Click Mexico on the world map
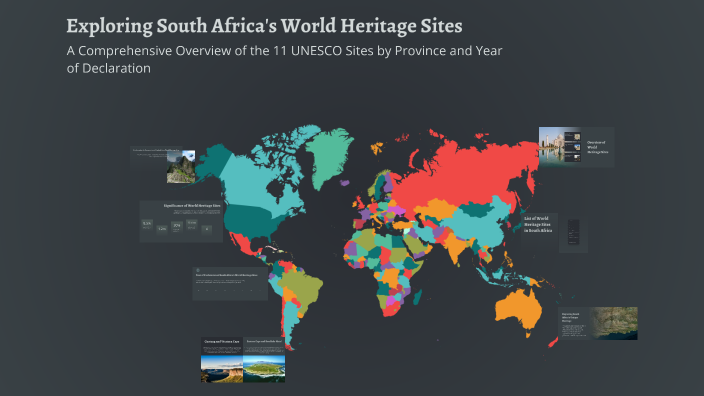The height and width of the screenshot is (396, 704). pos(245,245)
